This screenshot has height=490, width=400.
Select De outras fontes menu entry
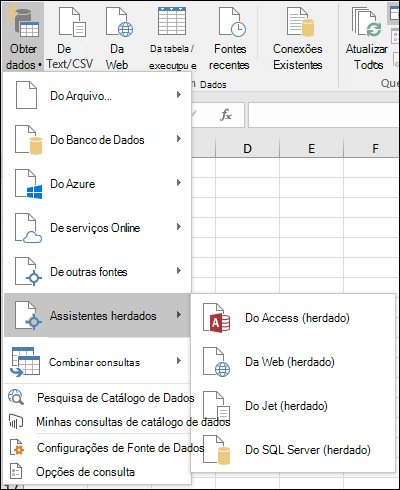pyautogui.click(x=97, y=272)
